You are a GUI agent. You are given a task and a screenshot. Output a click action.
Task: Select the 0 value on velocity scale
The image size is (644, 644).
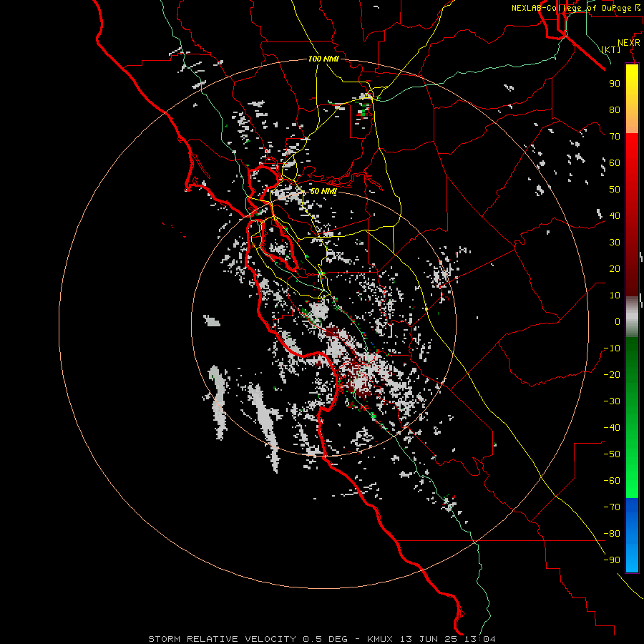(x=618, y=321)
